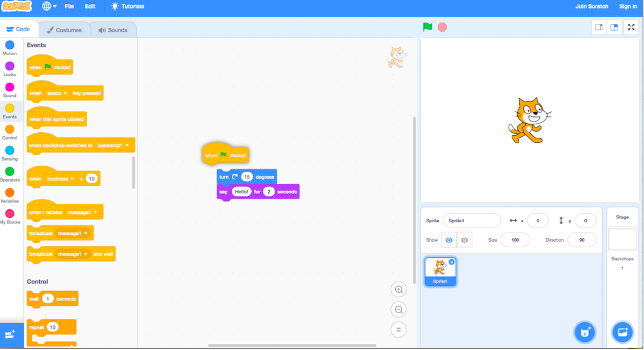Select the Sensing block category
Viewport: 644px width, 350px height.
(x=10, y=153)
